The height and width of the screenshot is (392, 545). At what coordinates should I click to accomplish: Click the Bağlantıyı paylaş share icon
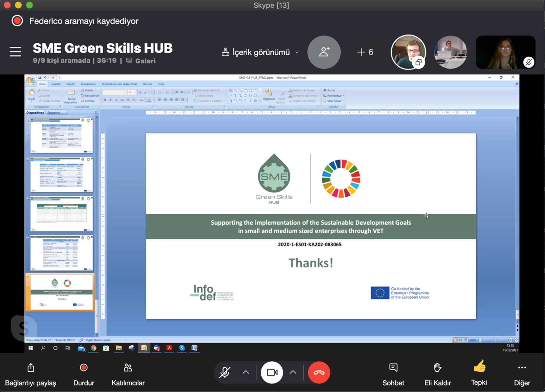point(31,368)
